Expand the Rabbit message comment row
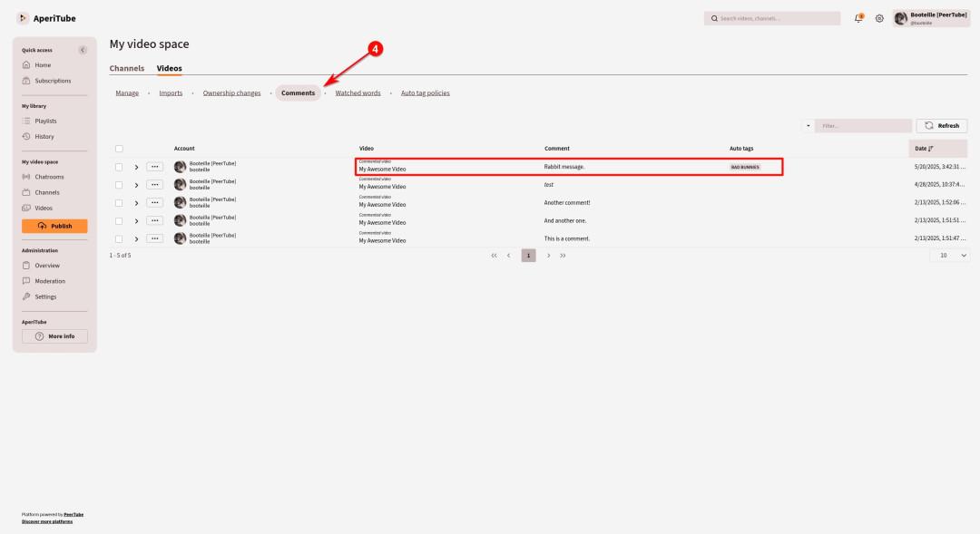 tap(137, 167)
